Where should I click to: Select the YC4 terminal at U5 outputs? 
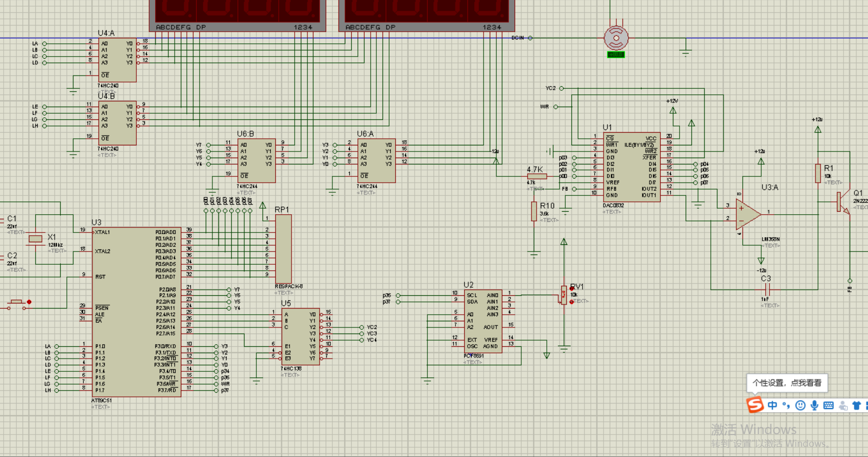(361, 340)
